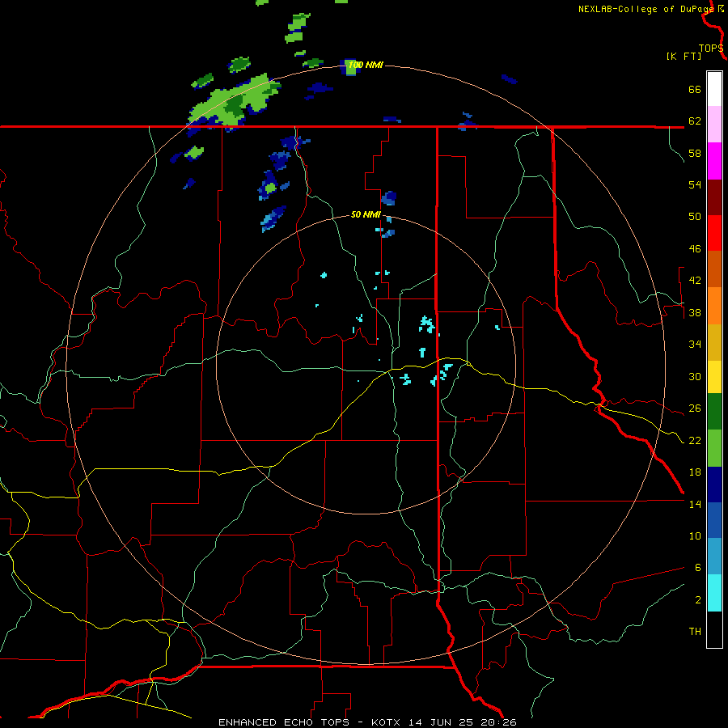The image size is (728, 728).
Task: Click the light pink legend swatch
Action: [714, 124]
